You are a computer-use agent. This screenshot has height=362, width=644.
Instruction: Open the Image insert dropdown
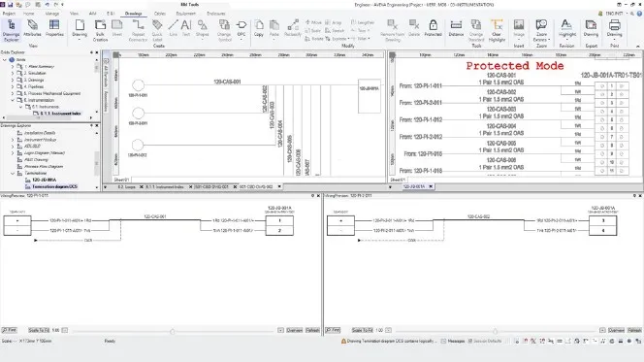(x=519, y=39)
